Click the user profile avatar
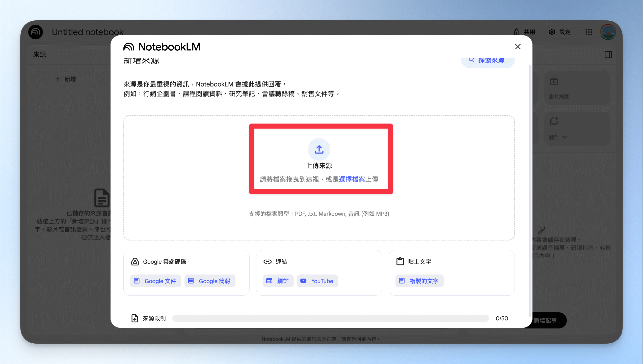 point(608,32)
